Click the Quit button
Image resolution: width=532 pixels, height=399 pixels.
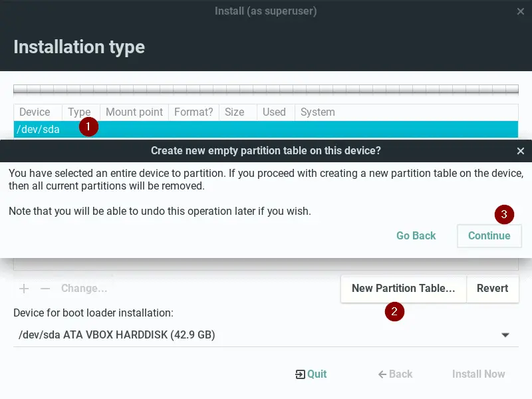311,374
